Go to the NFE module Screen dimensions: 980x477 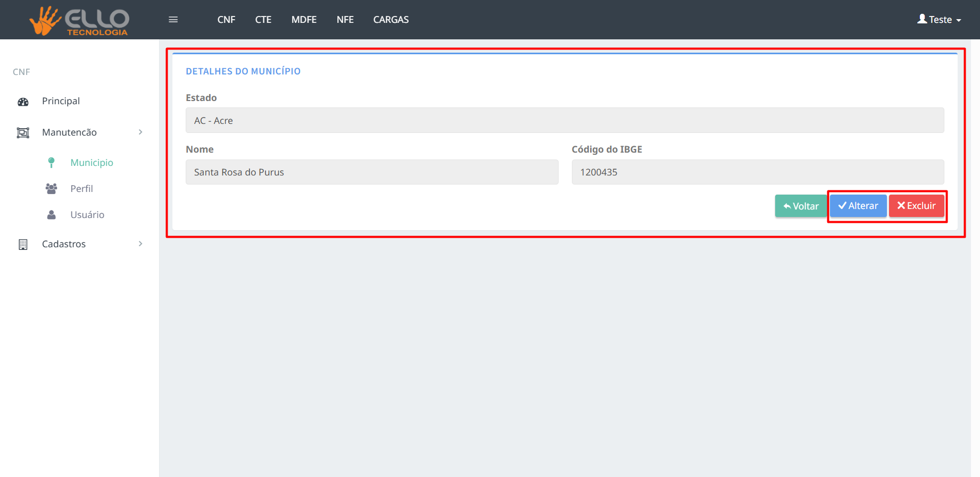coord(345,20)
